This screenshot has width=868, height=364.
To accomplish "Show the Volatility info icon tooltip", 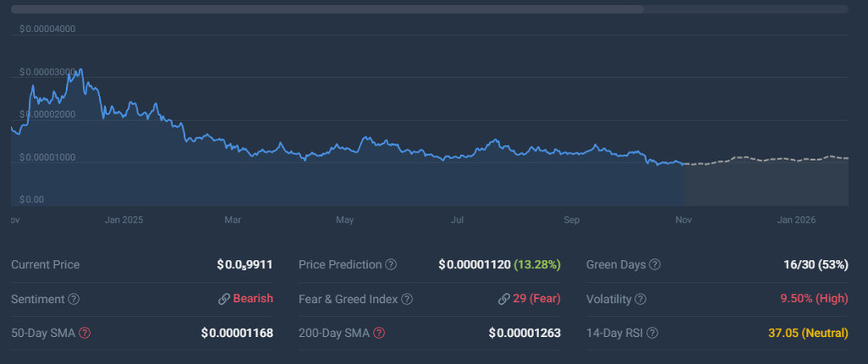I will point(640,299).
